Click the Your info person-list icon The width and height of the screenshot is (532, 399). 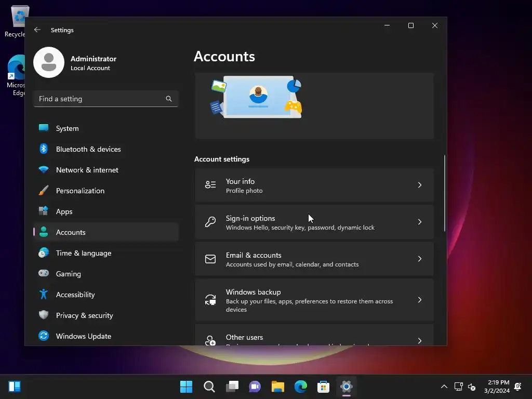coord(210,185)
